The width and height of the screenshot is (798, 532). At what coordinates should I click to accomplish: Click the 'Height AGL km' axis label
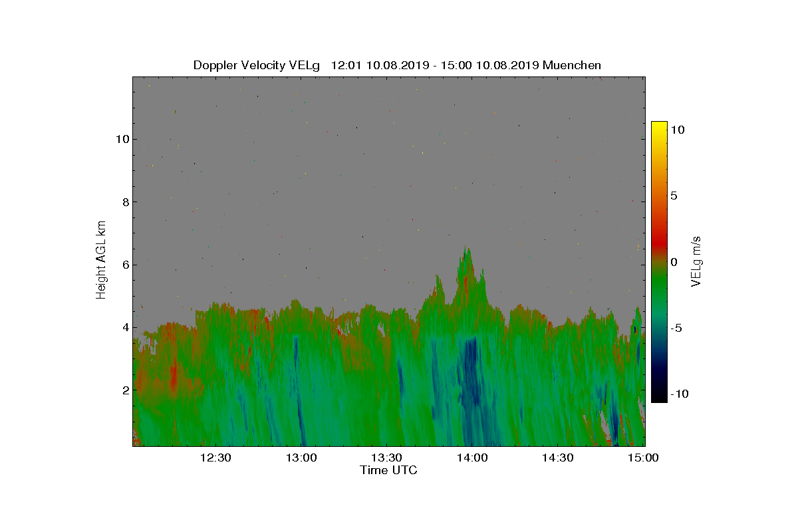pos(101,259)
